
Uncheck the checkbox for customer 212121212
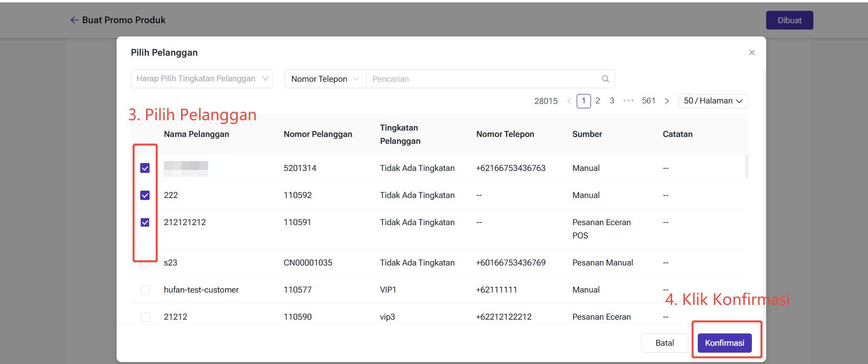(145, 222)
